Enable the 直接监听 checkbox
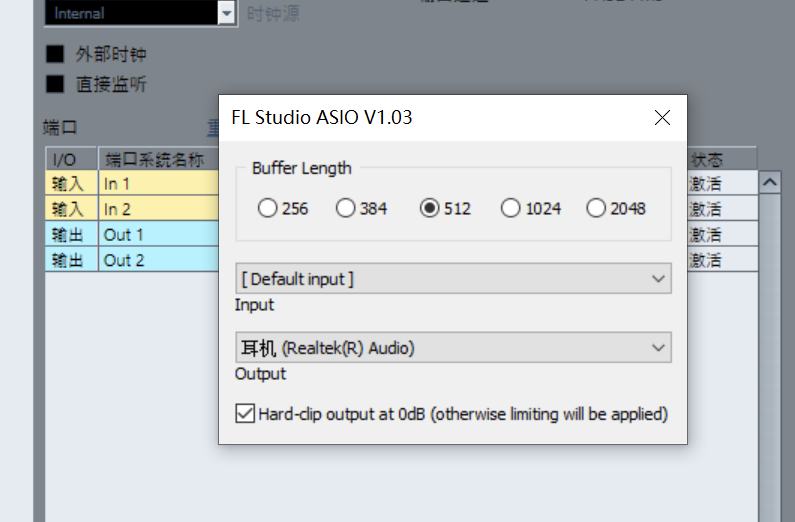This screenshot has height=522, width=795. click(x=55, y=84)
